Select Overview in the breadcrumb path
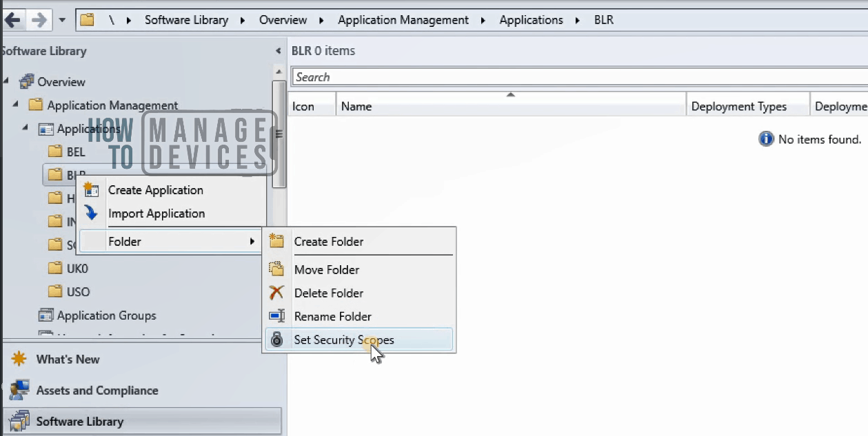The width and height of the screenshot is (868, 436). pos(283,20)
